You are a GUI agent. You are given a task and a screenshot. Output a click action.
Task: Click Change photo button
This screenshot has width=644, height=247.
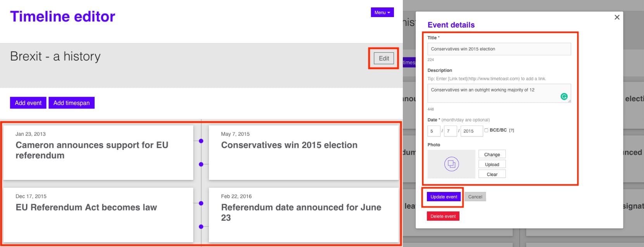492,154
